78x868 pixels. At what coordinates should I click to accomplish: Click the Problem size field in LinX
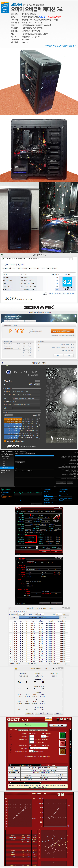pos(21,614)
